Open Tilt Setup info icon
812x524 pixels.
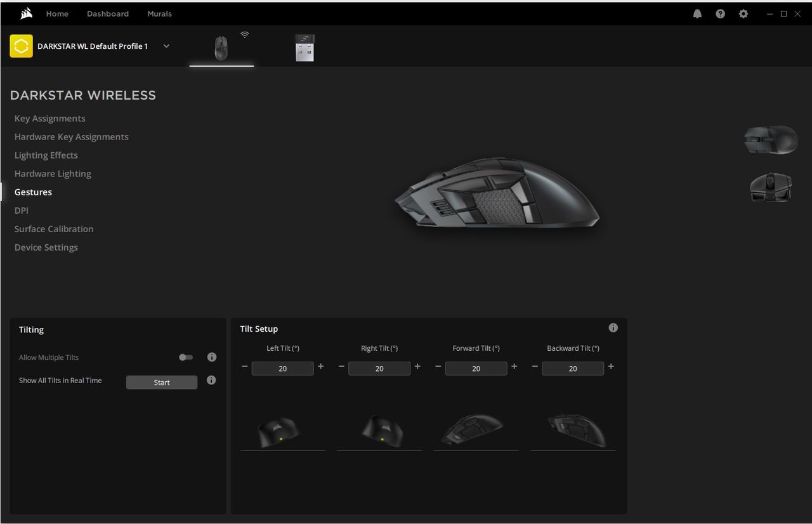coord(613,328)
